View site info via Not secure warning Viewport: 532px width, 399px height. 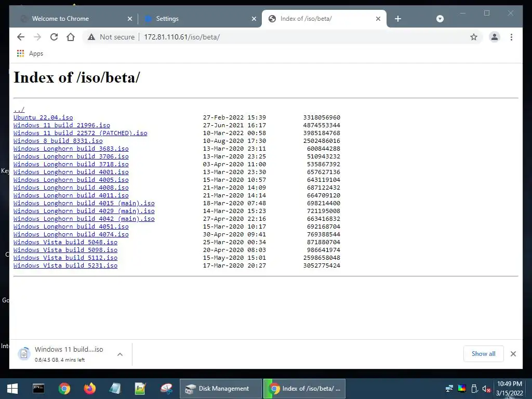tap(111, 37)
